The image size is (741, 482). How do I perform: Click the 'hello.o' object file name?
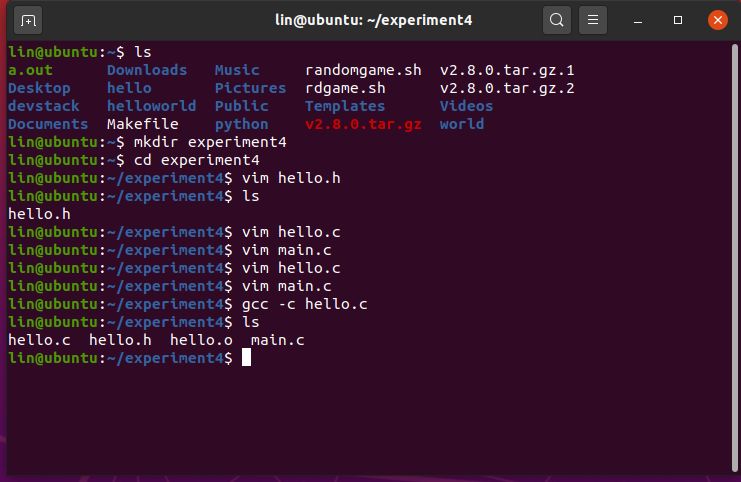[201, 340]
